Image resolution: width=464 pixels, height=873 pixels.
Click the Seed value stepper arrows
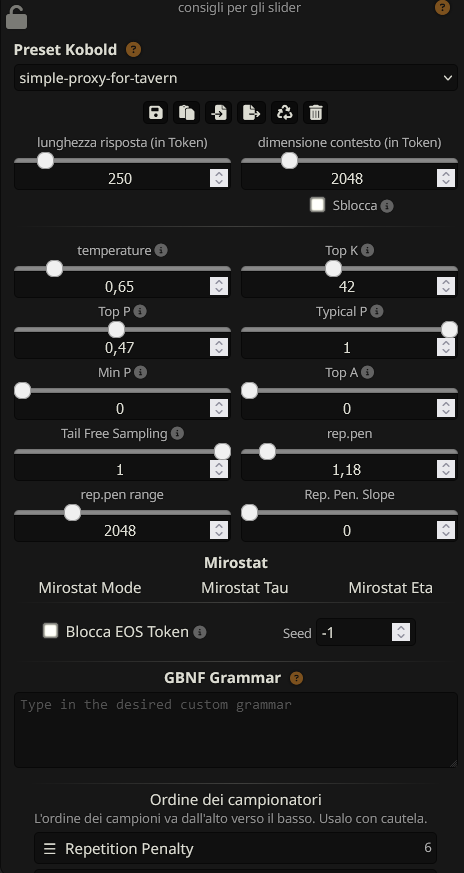coord(400,632)
